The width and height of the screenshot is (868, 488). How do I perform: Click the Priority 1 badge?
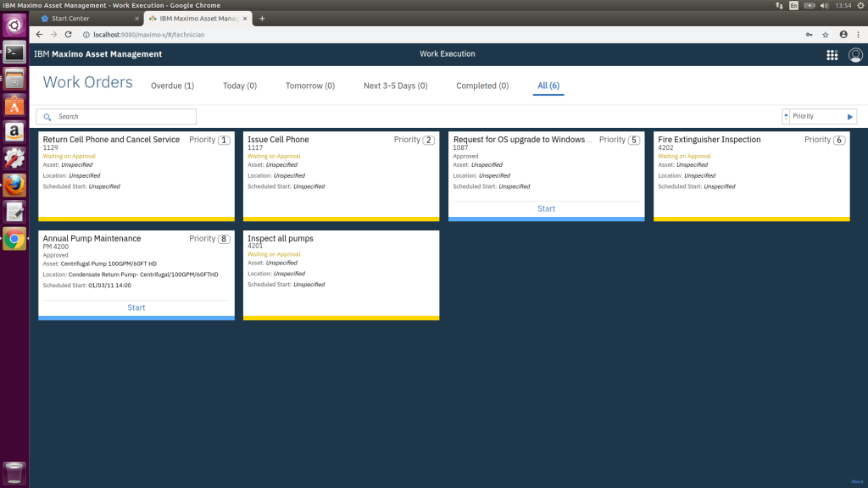click(x=224, y=140)
